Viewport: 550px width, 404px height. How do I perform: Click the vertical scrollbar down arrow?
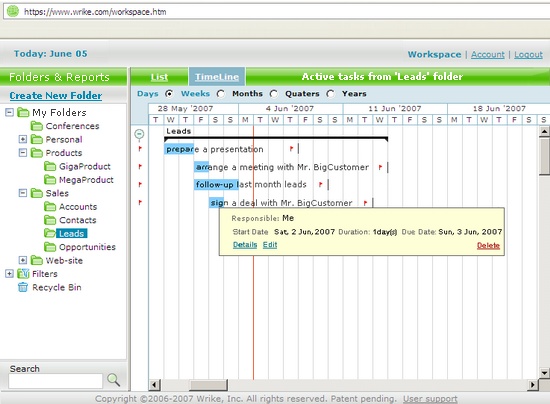click(544, 373)
